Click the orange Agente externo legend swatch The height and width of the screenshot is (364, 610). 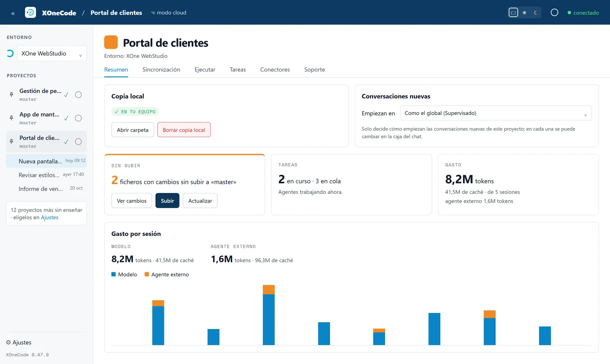[x=147, y=274]
